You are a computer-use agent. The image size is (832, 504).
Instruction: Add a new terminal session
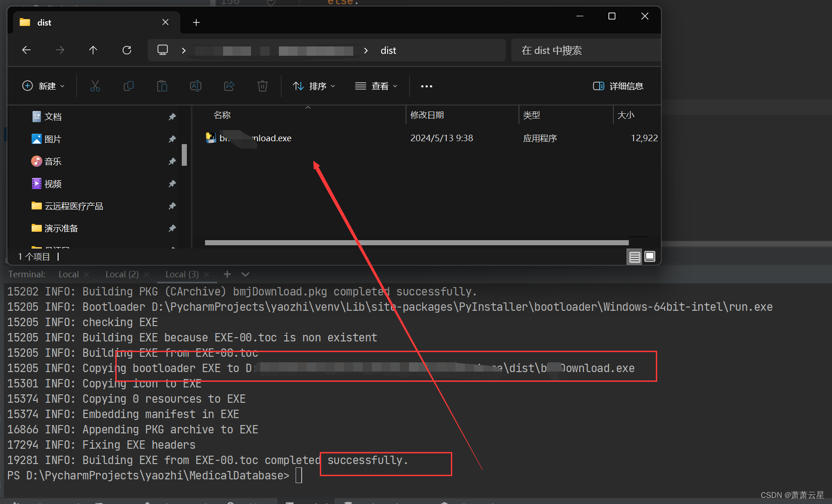tap(227, 274)
